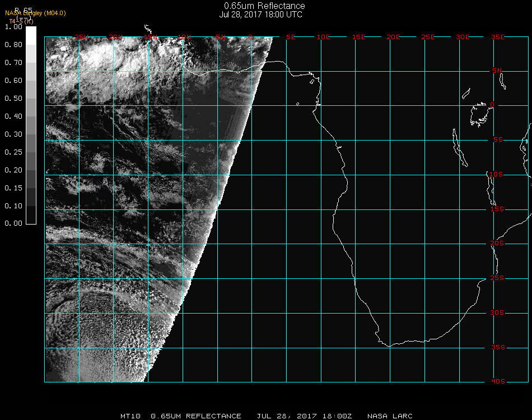Click the "25S" latitude label

coord(497,278)
